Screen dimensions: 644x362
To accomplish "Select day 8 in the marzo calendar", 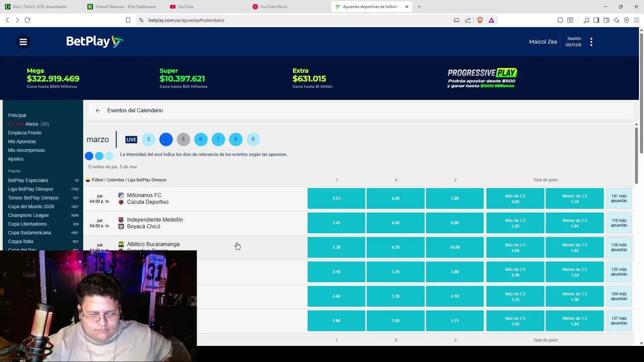I will coord(235,139).
